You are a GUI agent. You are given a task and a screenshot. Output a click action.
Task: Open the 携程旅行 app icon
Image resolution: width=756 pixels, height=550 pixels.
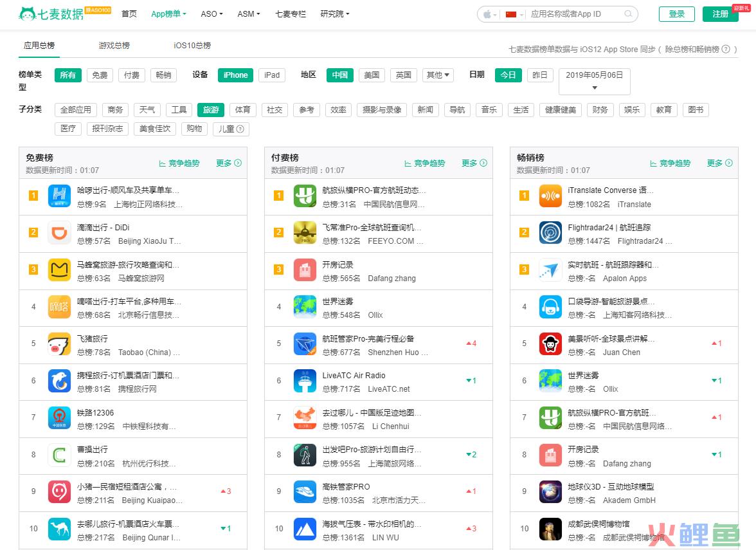59,381
